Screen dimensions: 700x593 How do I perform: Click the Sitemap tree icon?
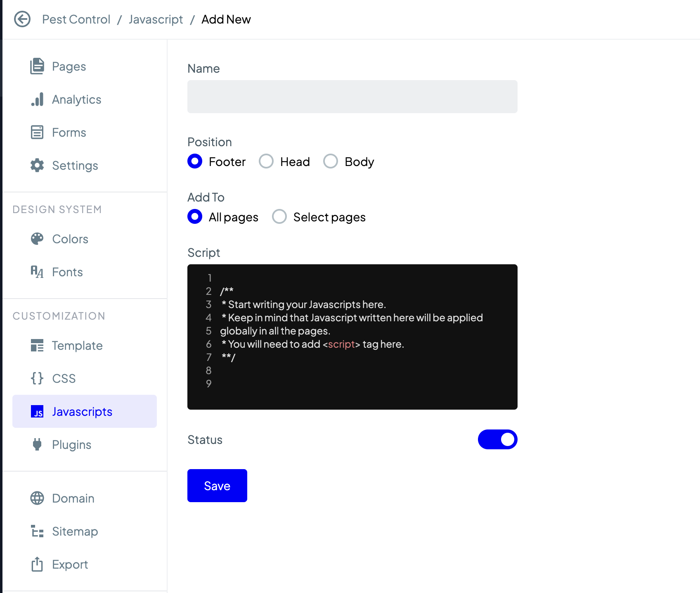coord(37,531)
